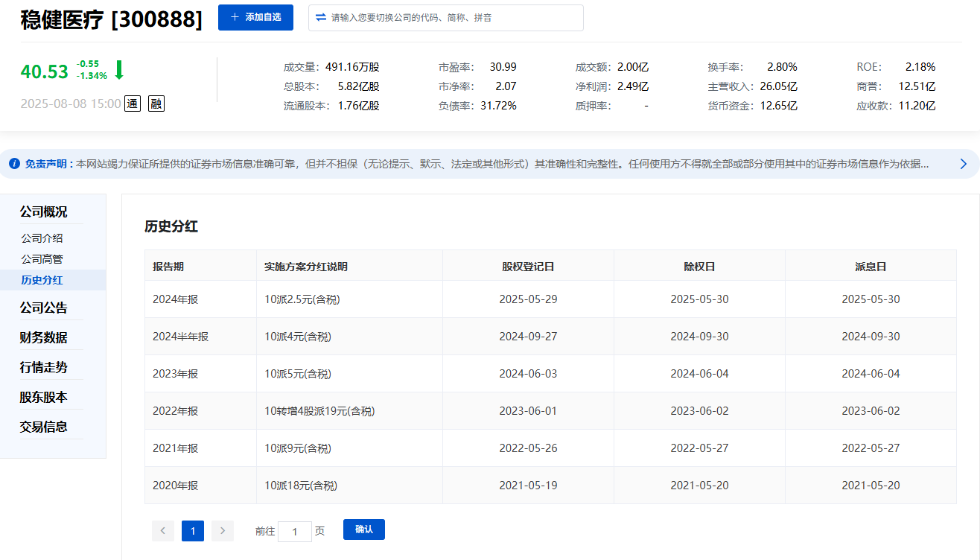Click the 股权登记日 column header

pos(528,267)
